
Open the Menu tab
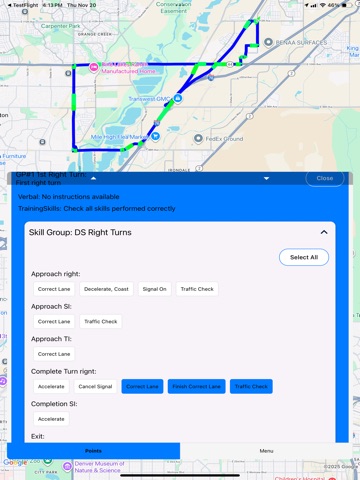pyautogui.click(x=266, y=451)
